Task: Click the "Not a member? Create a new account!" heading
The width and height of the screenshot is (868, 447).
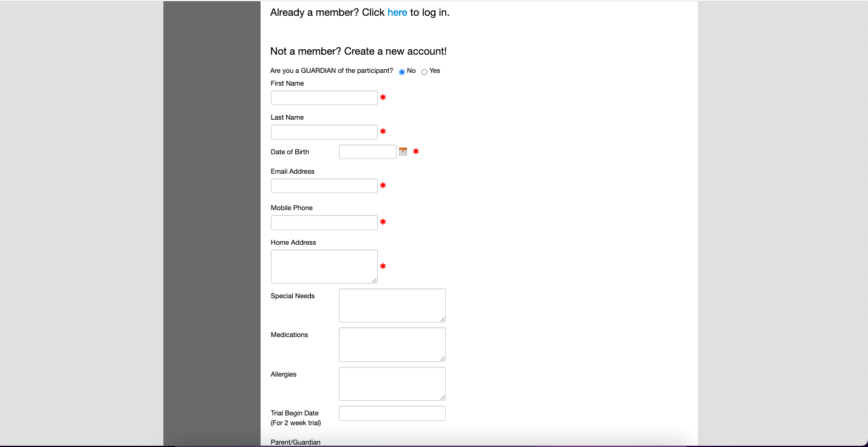Action: [x=358, y=52]
